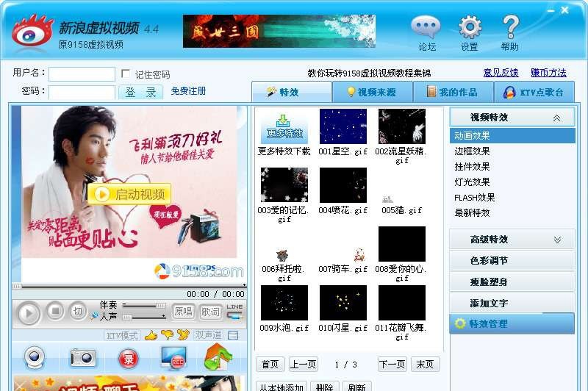The height and width of the screenshot is (391, 588).
Task: Switch to the 特效 tab
Action: [x=292, y=92]
